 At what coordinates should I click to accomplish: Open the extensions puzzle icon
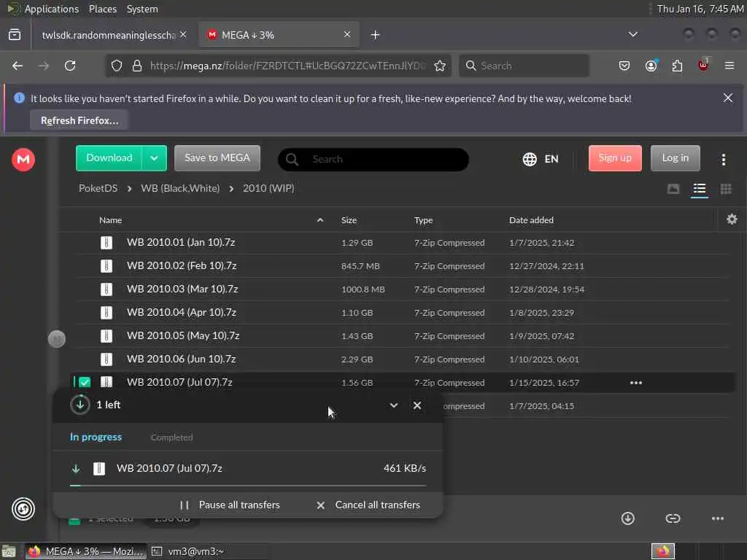point(677,66)
